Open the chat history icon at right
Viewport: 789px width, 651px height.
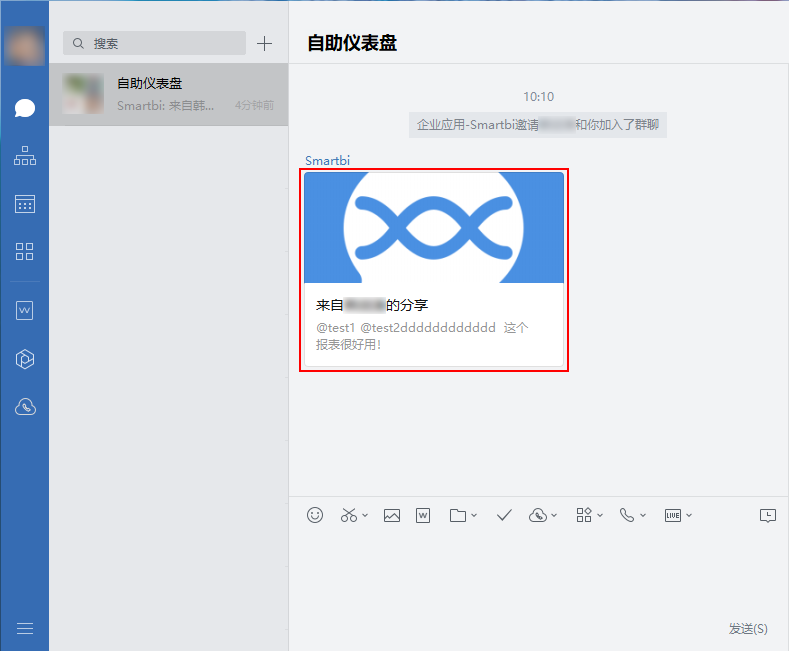coord(768,515)
